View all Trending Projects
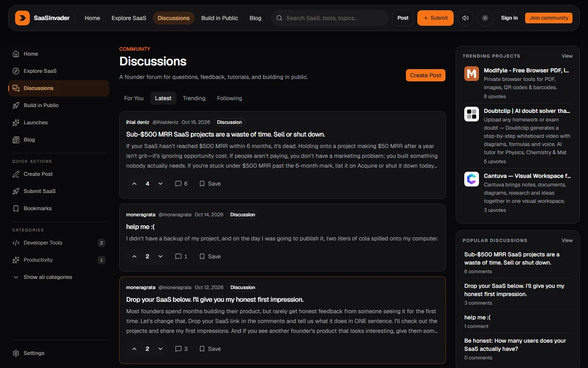Image resolution: width=588 pixels, height=368 pixels. click(x=567, y=56)
